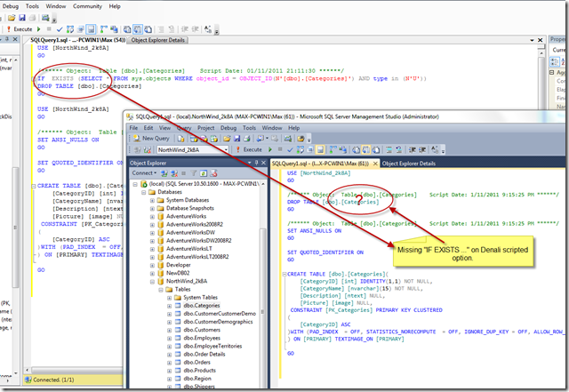This screenshot has width=569, height=392.
Task: Click printer icon in front window toolbar
Action: click(247, 139)
